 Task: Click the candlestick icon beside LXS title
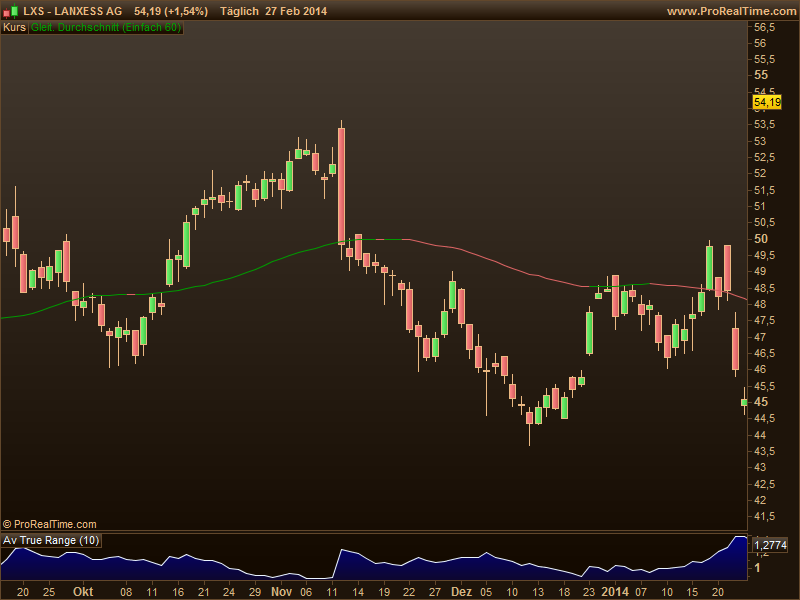click(10, 11)
